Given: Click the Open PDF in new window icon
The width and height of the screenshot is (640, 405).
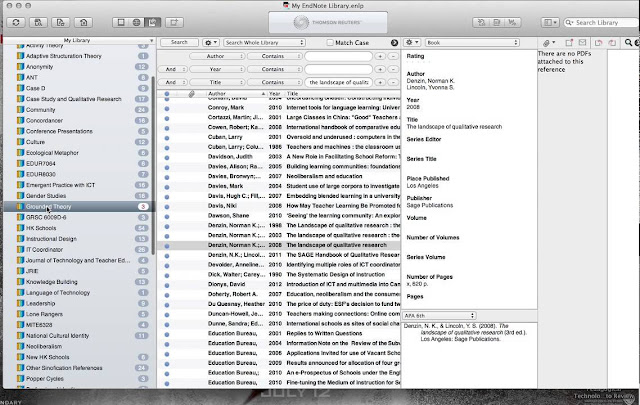Looking at the screenshot, I should 569,42.
